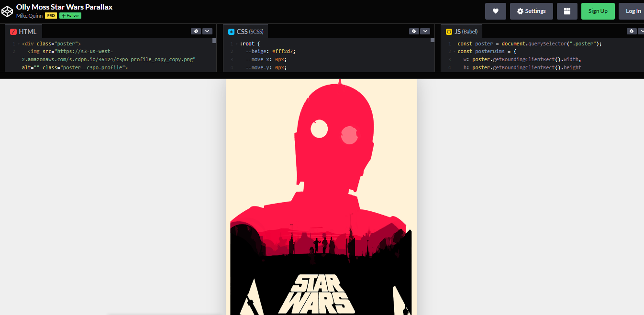Click the CSS editor scrollbar thumb

point(433,41)
